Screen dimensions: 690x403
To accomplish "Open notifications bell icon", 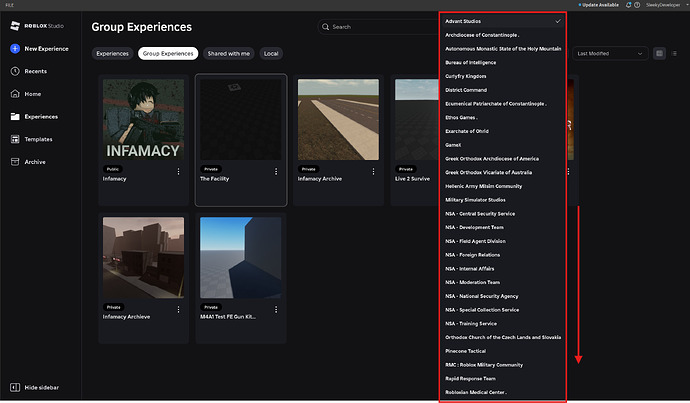I will [628, 5].
